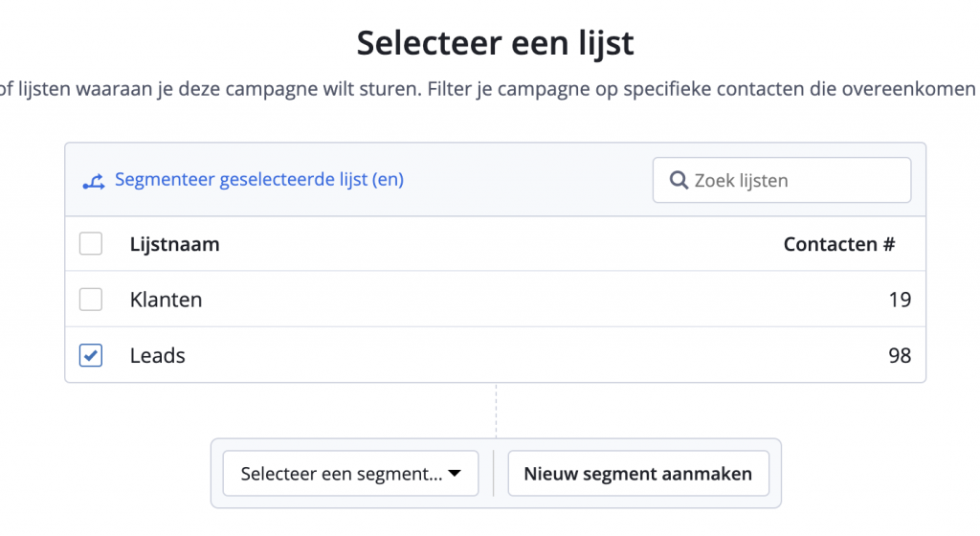Open the 'Selecteer een segment...' dropdown
The width and height of the screenshot is (980, 536).
click(x=350, y=474)
